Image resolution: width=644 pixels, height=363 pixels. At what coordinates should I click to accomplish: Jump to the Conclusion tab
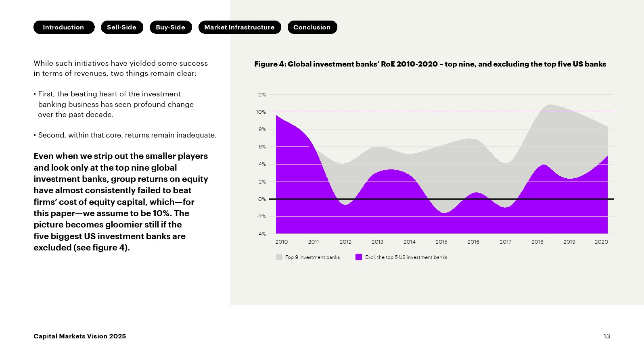coord(312,27)
